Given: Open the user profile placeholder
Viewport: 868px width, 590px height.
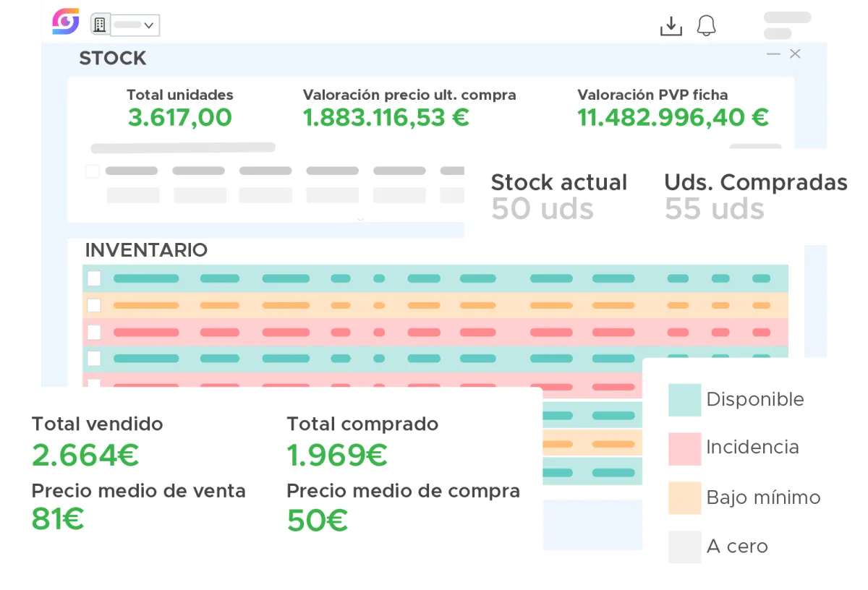Looking at the screenshot, I should coord(787,25).
